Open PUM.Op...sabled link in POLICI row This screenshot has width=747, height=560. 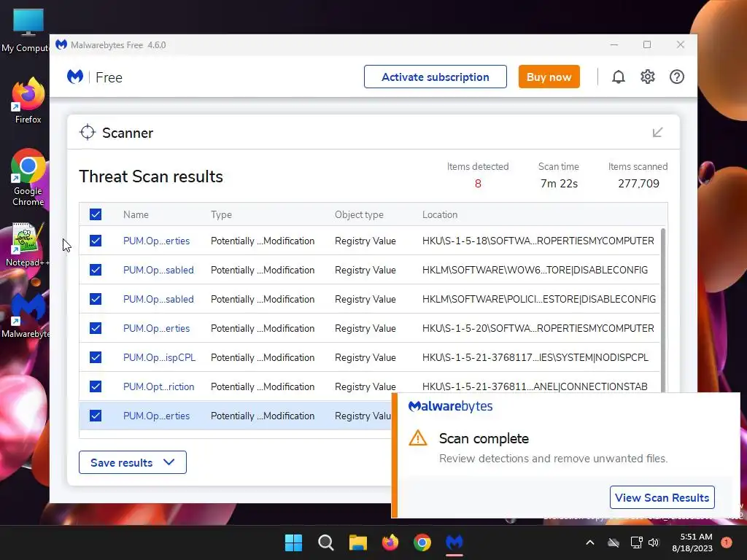[x=158, y=299]
